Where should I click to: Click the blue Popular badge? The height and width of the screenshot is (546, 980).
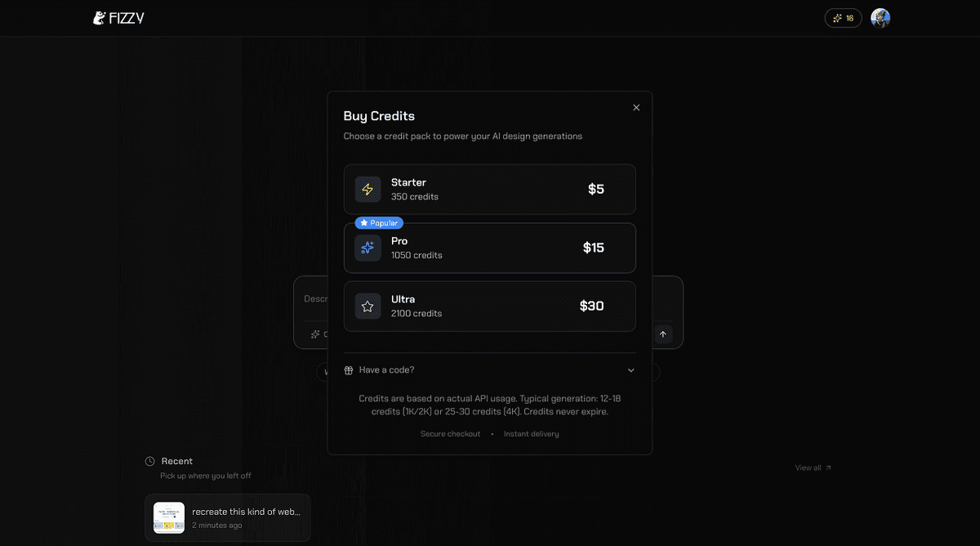[x=379, y=222]
